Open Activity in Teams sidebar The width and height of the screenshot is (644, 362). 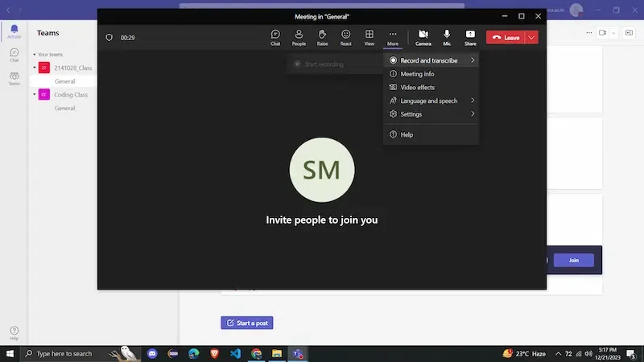(x=14, y=31)
